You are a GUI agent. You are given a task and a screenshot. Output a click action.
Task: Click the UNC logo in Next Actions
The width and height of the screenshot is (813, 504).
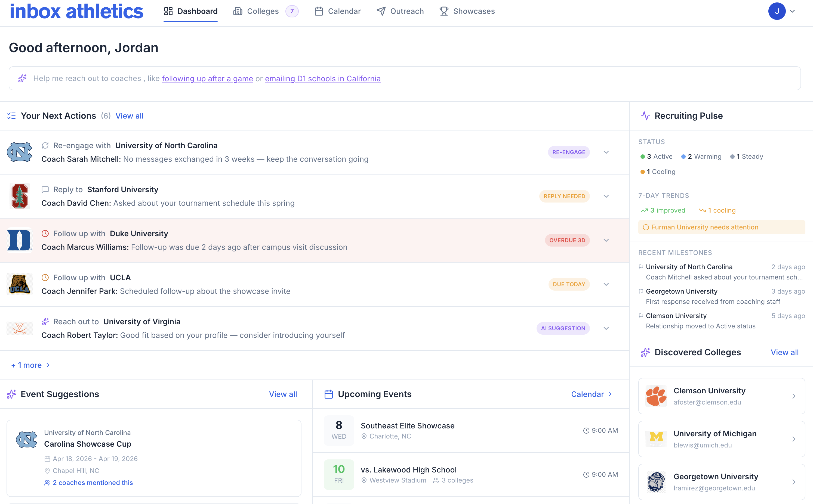[x=19, y=152]
